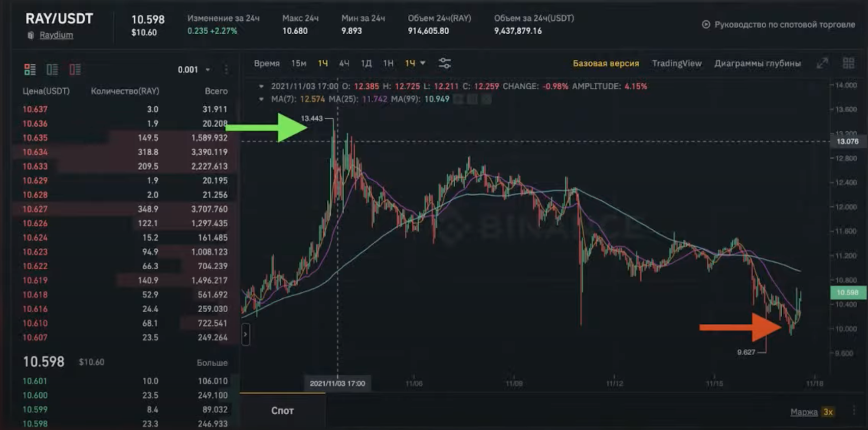Show combined buy and sell order book view

point(30,69)
